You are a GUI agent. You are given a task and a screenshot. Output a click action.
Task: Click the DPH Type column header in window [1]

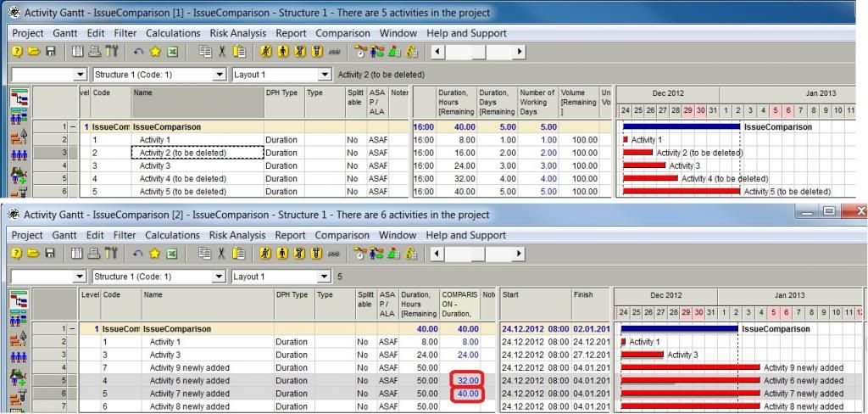tap(285, 103)
